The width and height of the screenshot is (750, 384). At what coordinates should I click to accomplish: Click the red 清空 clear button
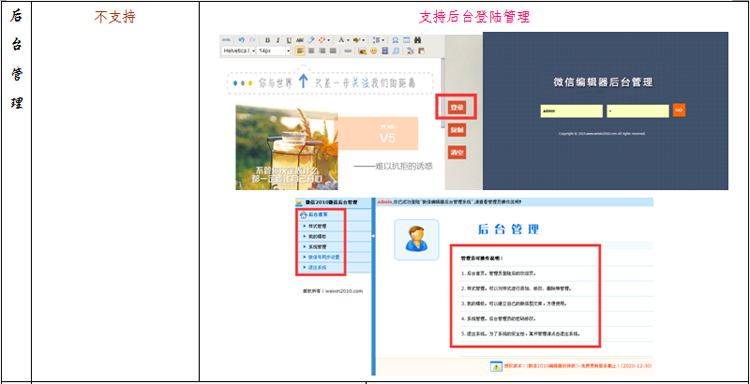pyautogui.click(x=457, y=153)
